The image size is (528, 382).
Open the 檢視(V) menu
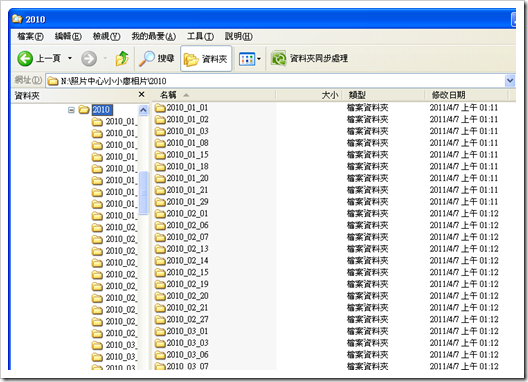[106, 36]
